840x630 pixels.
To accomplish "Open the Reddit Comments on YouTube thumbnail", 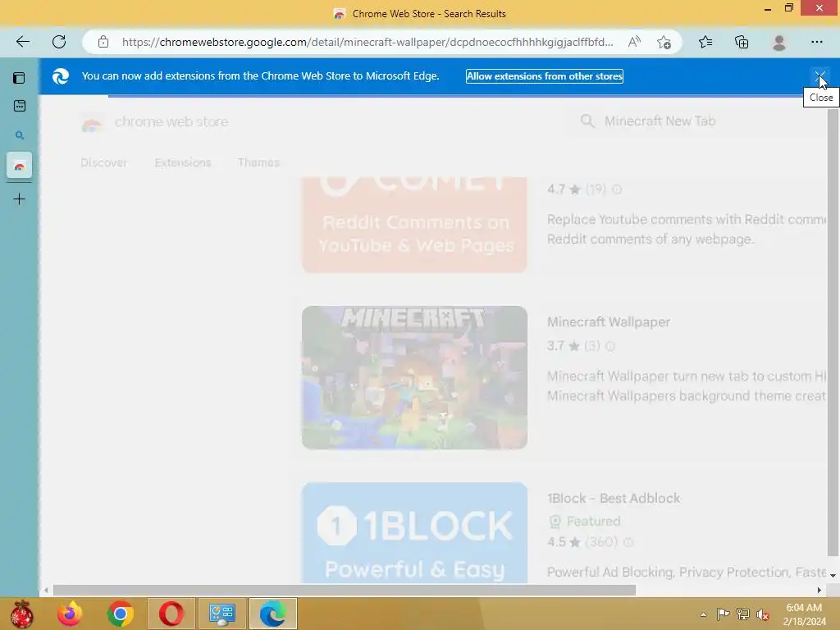I will pos(414,225).
